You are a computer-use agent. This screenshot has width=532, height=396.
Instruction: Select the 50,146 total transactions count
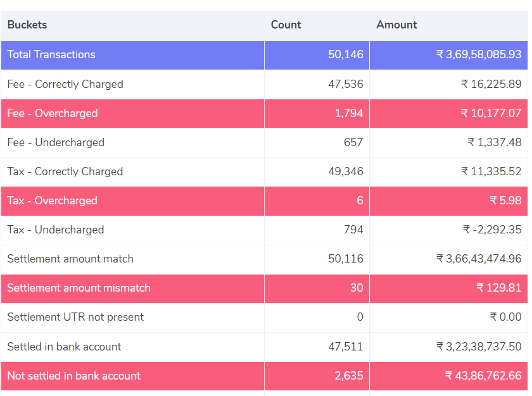pyautogui.click(x=345, y=54)
